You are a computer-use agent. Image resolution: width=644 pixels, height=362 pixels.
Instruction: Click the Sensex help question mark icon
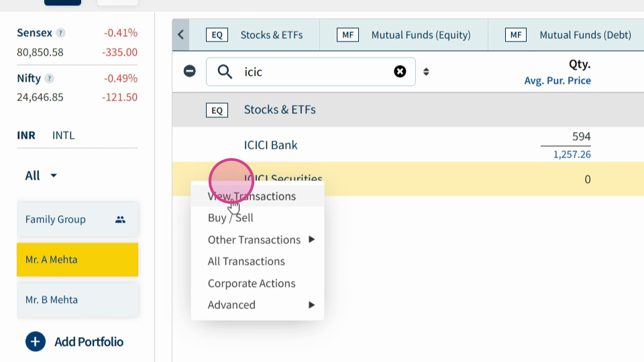(x=60, y=33)
